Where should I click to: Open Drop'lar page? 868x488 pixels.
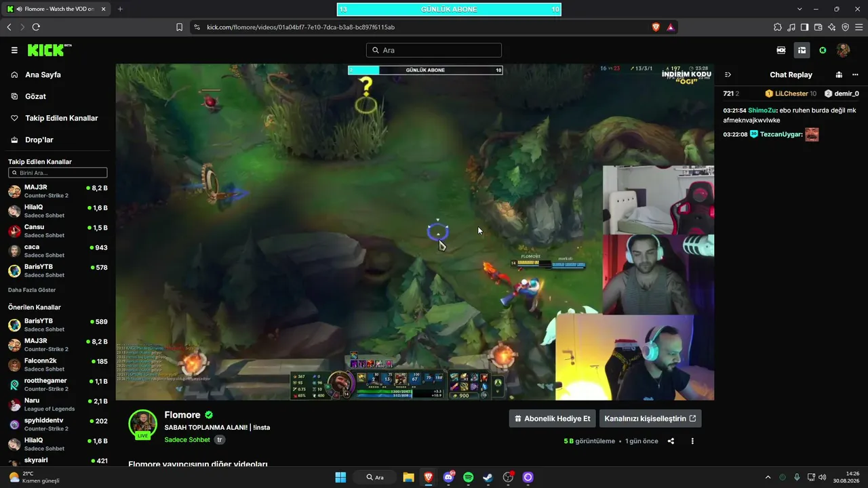tap(39, 140)
